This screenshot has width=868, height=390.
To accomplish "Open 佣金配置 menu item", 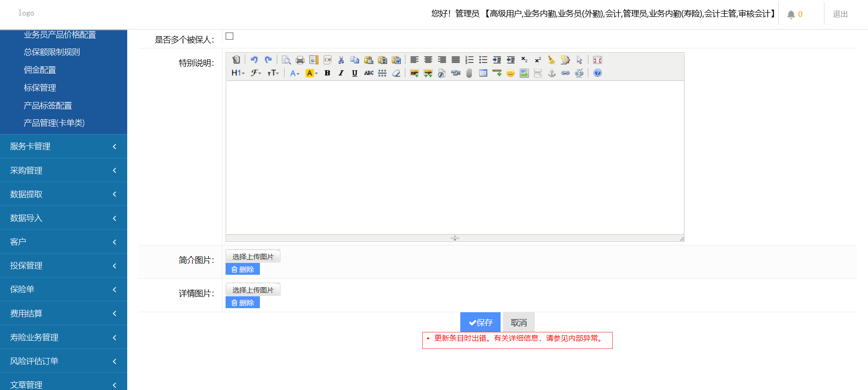I will point(40,70).
